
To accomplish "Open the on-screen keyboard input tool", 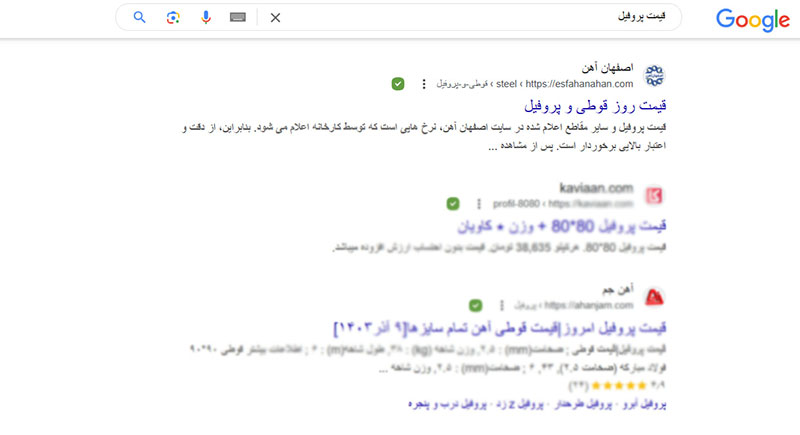I will (x=238, y=17).
